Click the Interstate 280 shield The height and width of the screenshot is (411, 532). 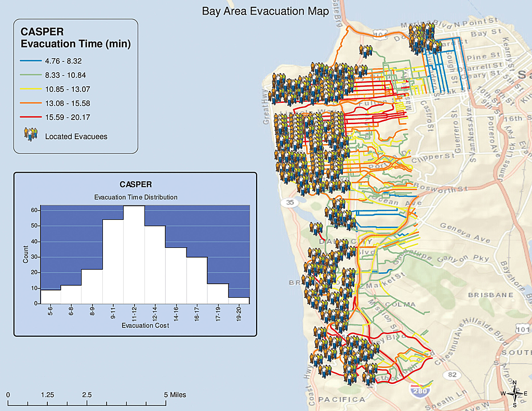click(x=420, y=391)
